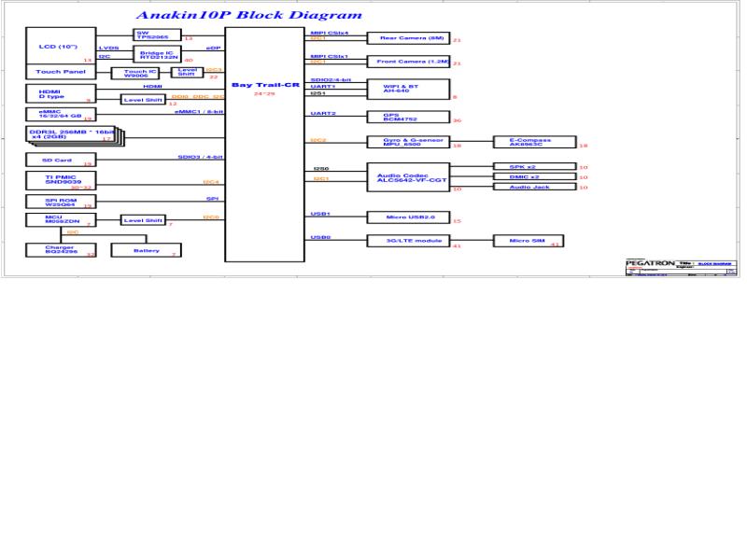Click the "Anakin10P Block Diagram" title
Image resolution: width=747 pixels, height=560 pixels.
point(249,15)
